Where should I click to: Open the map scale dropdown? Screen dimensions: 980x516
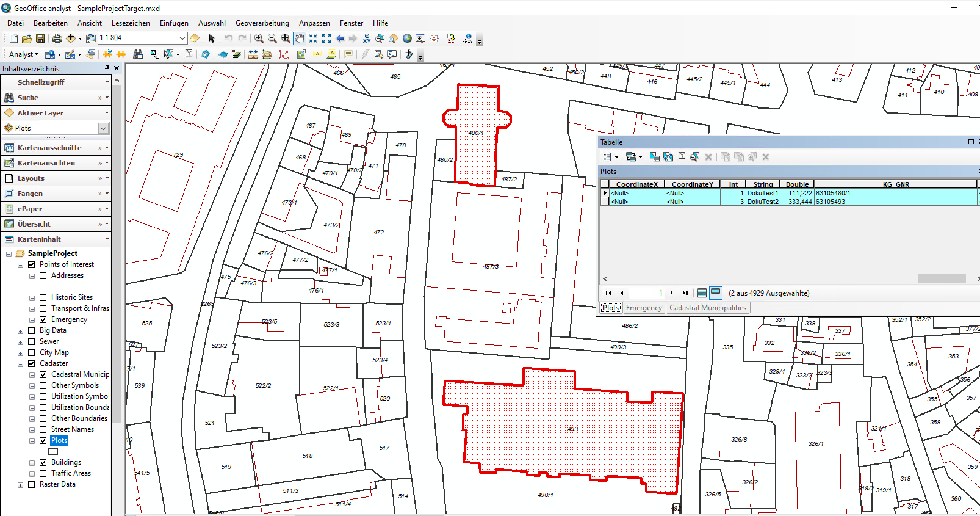[x=182, y=38]
